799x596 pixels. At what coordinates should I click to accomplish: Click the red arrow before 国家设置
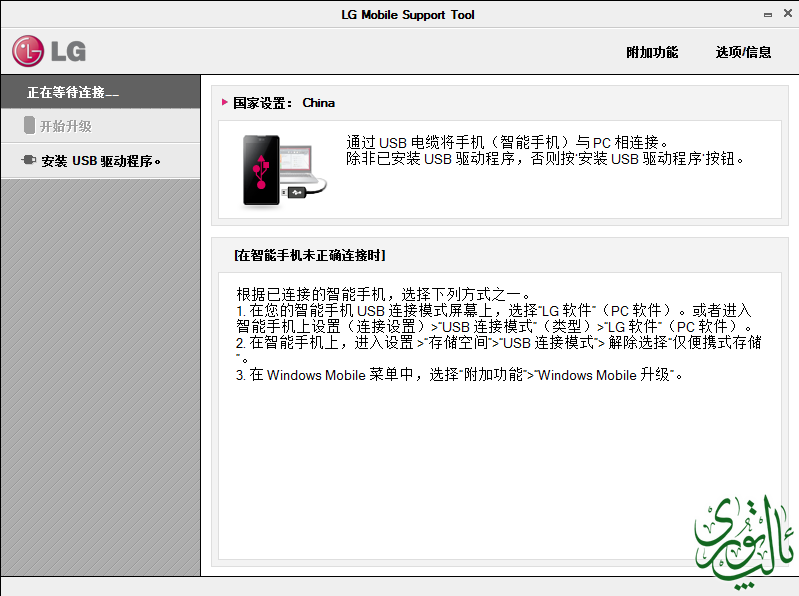tap(225, 102)
